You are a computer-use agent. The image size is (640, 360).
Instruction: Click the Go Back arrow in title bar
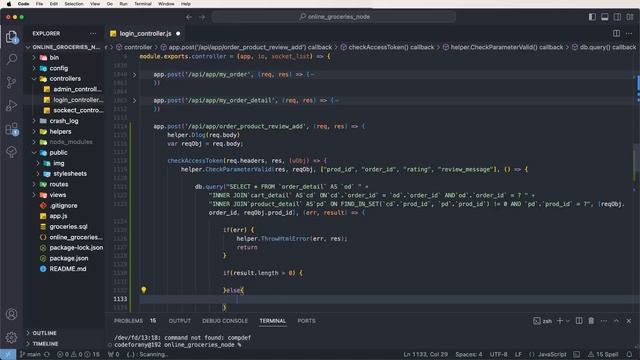coord(189,17)
